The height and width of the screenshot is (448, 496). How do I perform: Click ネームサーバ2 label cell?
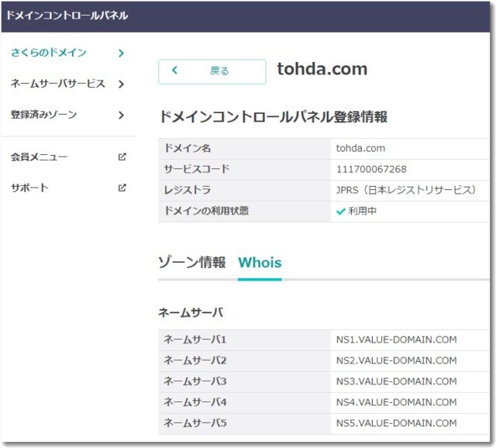coord(244,360)
